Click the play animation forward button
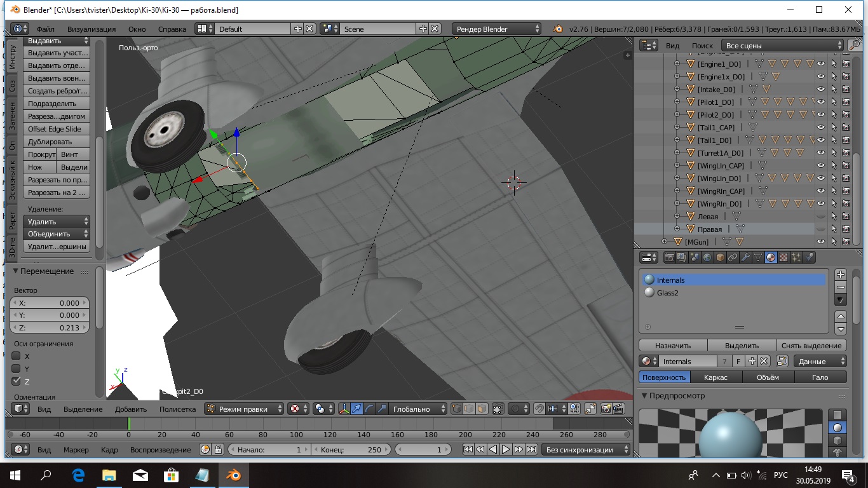Viewport: 868px width, 488px height. click(506, 450)
